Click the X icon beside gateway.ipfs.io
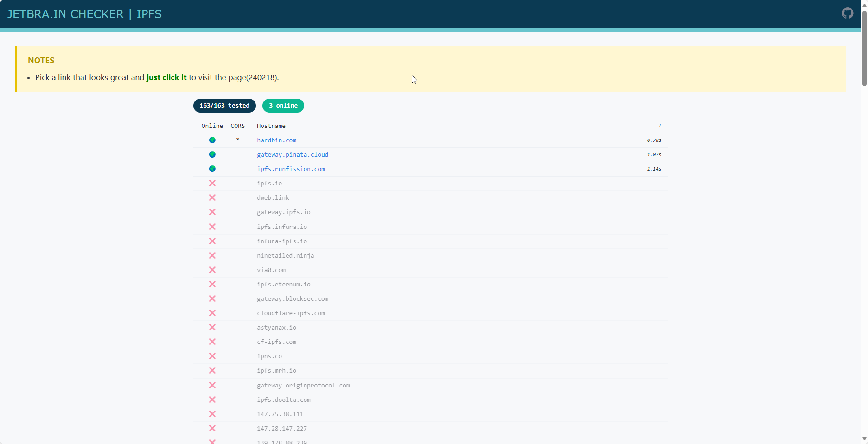This screenshot has width=868, height=444. [x=212, y=212]
